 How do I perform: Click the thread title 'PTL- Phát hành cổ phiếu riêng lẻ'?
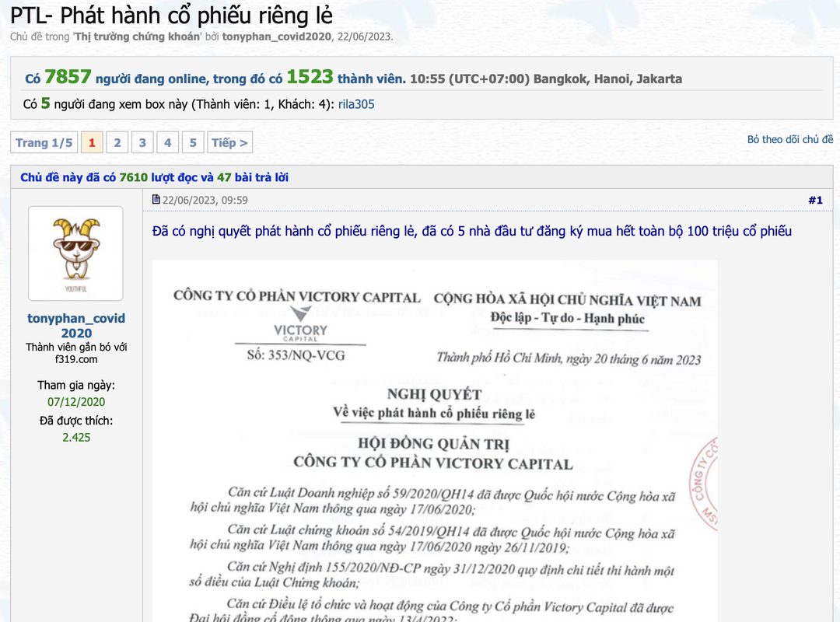pos(171,16)
